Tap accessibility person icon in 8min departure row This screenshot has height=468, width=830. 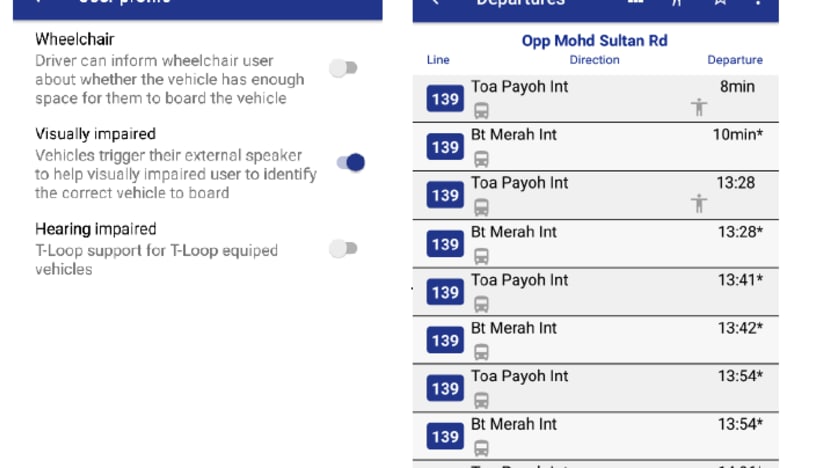[x=699, y=107]
